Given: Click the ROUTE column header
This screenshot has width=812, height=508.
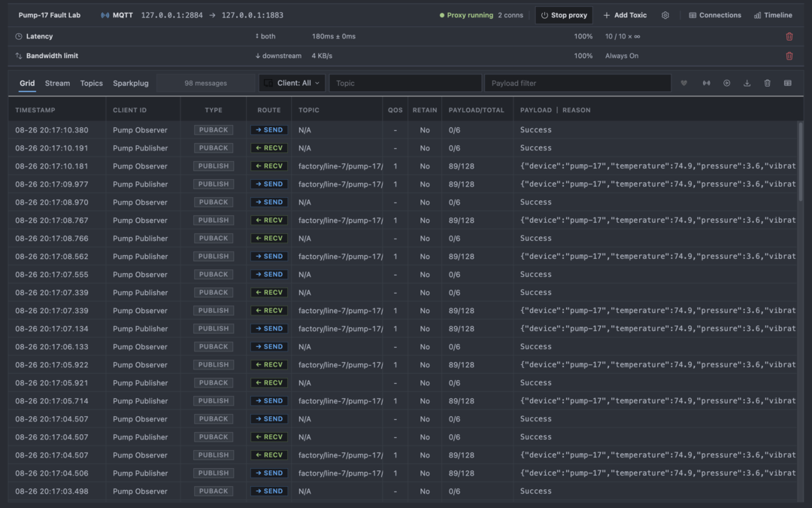Looking at the screenshot, I should pyautogui.click(x=268, y=110).
